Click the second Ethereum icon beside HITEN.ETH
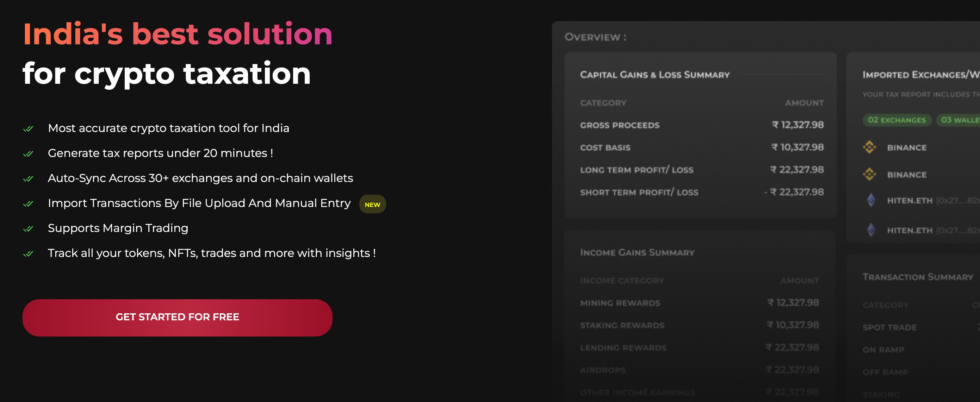980x402 pixels. tap(871, 230)
